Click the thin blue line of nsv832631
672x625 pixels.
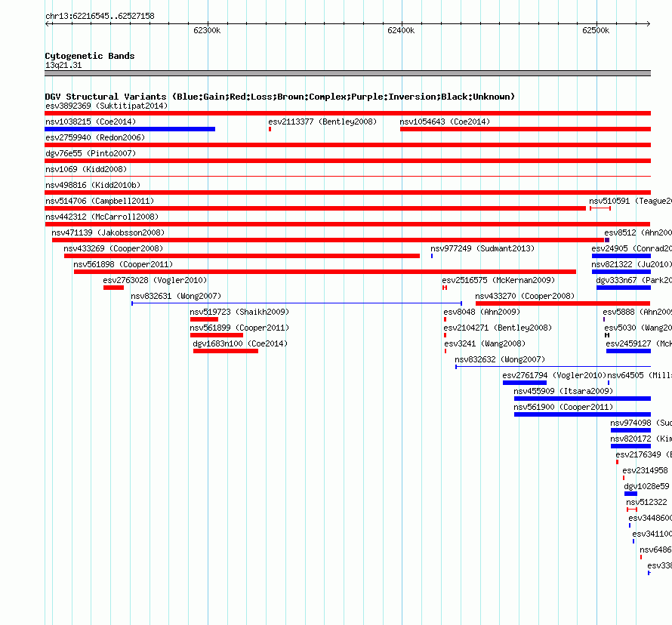coord(297,303)
